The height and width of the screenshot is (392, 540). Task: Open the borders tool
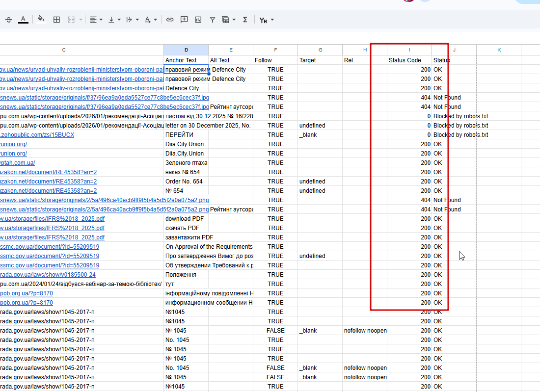[x=56, y=20]
